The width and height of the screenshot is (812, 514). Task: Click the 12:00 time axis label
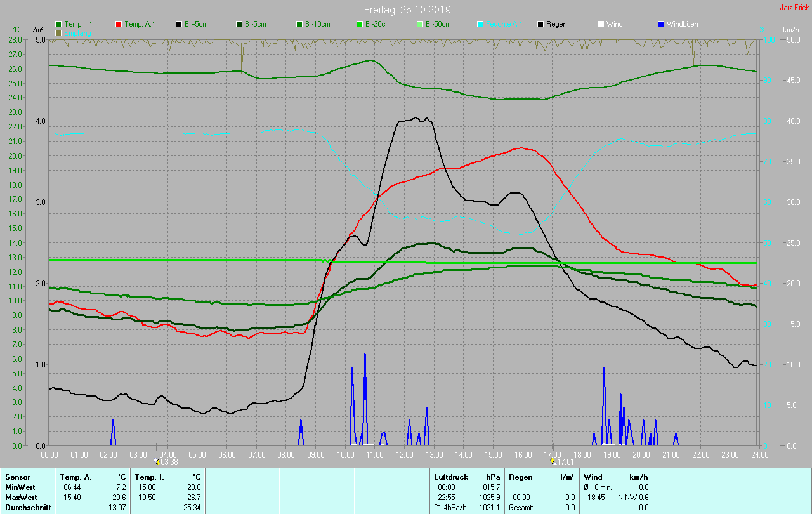pos(405,454)
